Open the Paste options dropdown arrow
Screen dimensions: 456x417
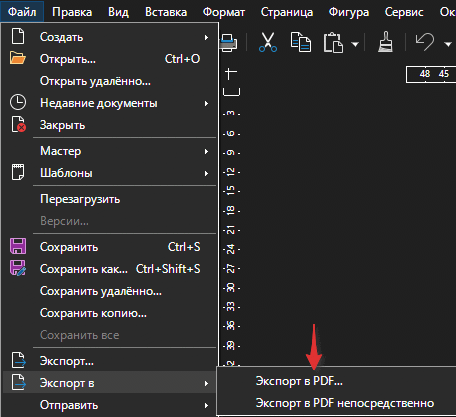coord(355,44)
